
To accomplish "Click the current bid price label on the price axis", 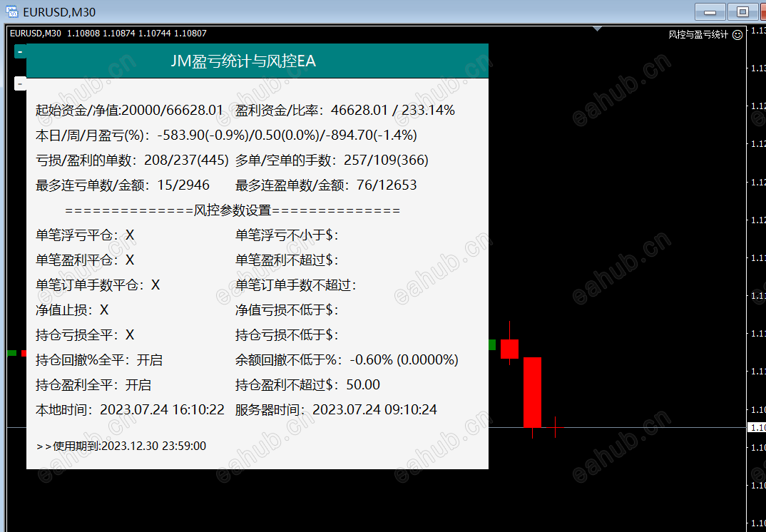I will point(757,427).
